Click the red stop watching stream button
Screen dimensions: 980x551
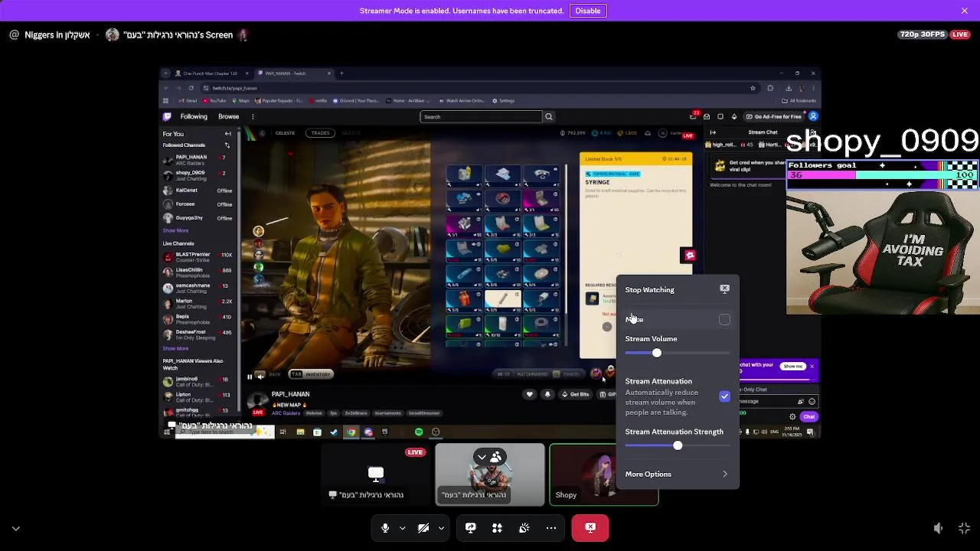point(590,528)
